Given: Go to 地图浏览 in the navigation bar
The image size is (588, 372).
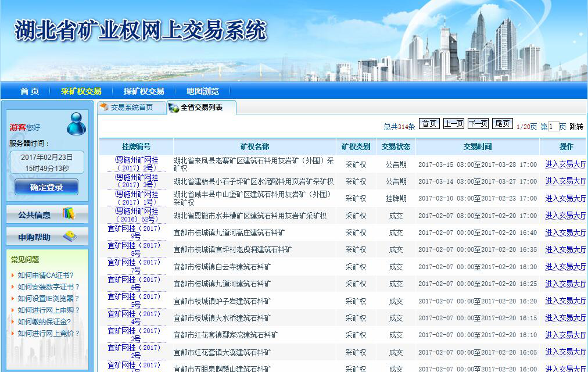Looking at the screenshot, I should [203, 91].
